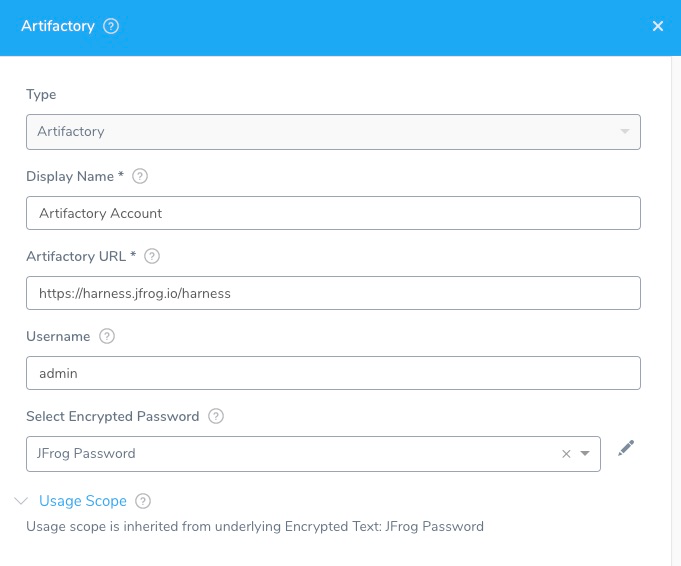
Task: Open help icon beside Artifactory title
Action: click(111, 26)
